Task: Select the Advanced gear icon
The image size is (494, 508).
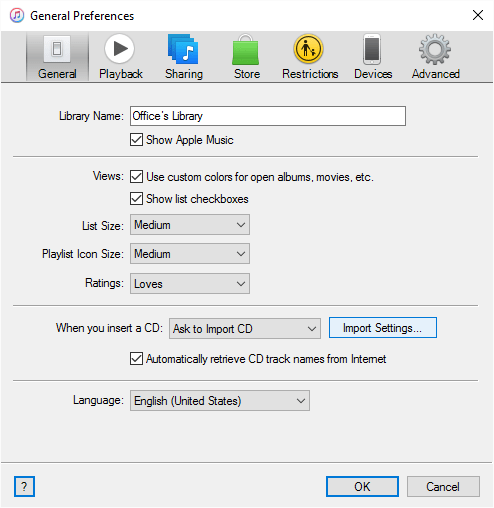Action: (435, 49)
